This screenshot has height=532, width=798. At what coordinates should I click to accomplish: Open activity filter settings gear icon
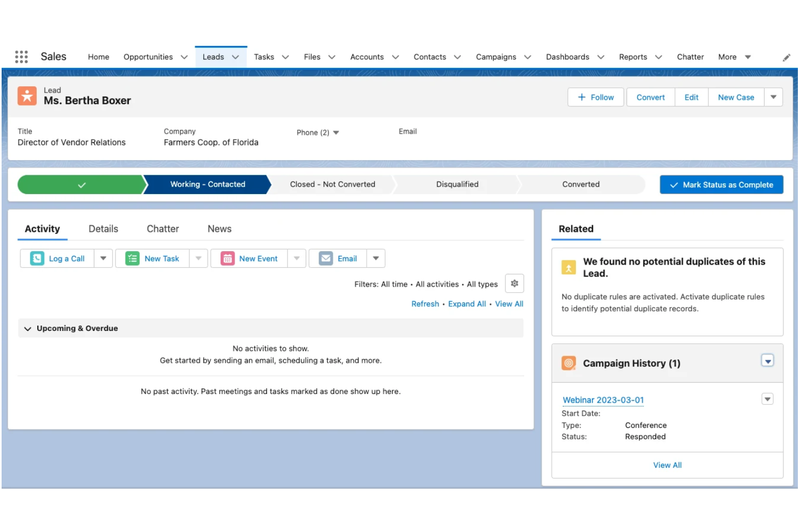(514, 283)
